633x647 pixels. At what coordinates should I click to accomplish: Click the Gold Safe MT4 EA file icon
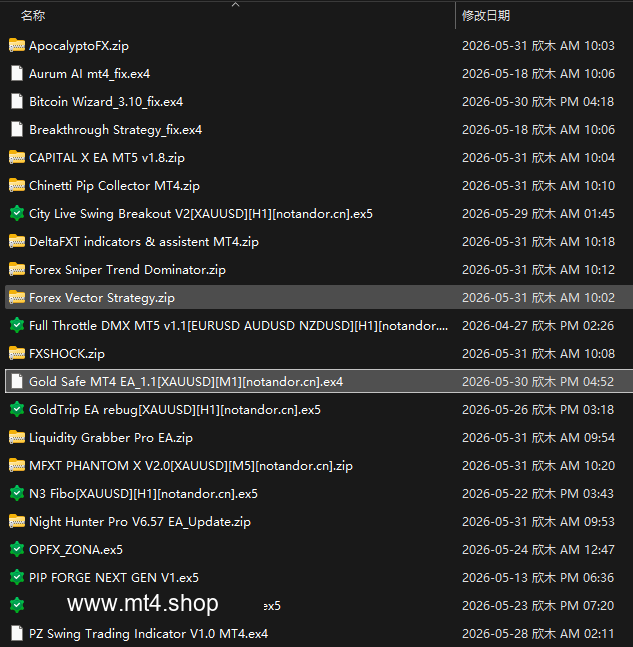coord(17,382)
